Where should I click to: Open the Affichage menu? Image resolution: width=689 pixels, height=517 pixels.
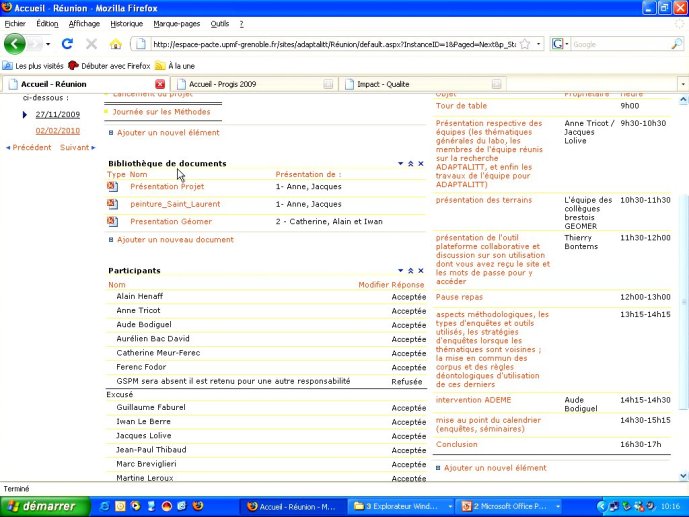(84, 24)
